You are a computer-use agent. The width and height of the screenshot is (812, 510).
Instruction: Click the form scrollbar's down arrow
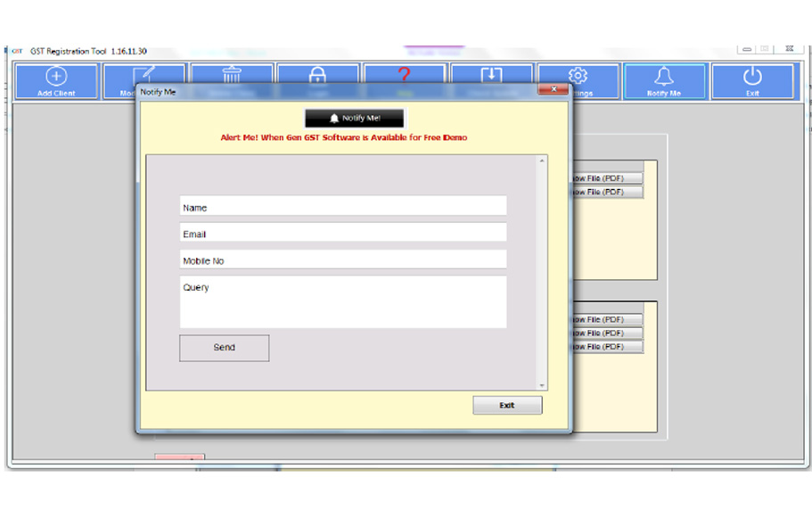point(541,384)
